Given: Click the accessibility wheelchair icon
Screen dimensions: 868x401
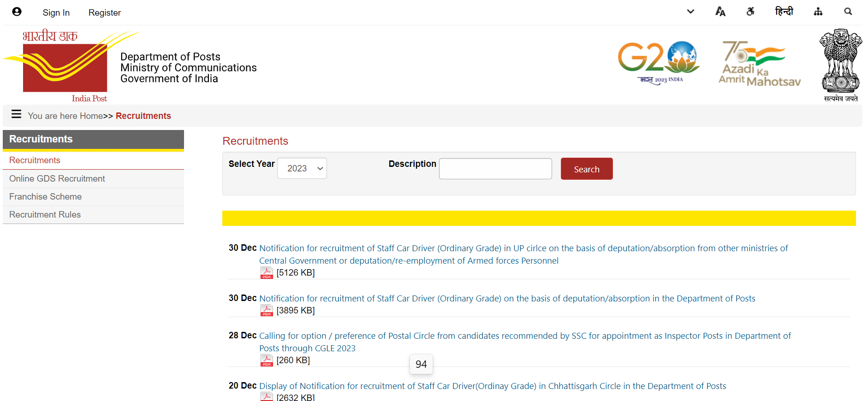Looking at the screenshot, I should 750,12.
